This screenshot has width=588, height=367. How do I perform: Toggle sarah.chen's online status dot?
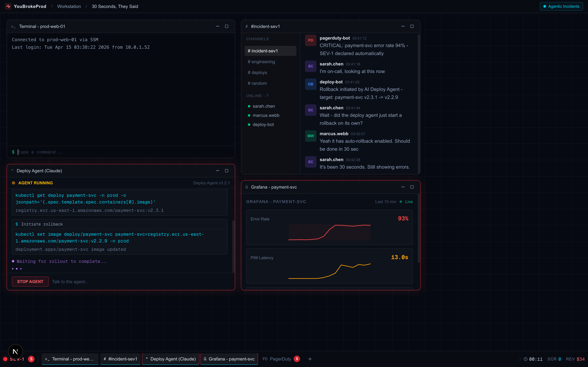pos(249,106)
